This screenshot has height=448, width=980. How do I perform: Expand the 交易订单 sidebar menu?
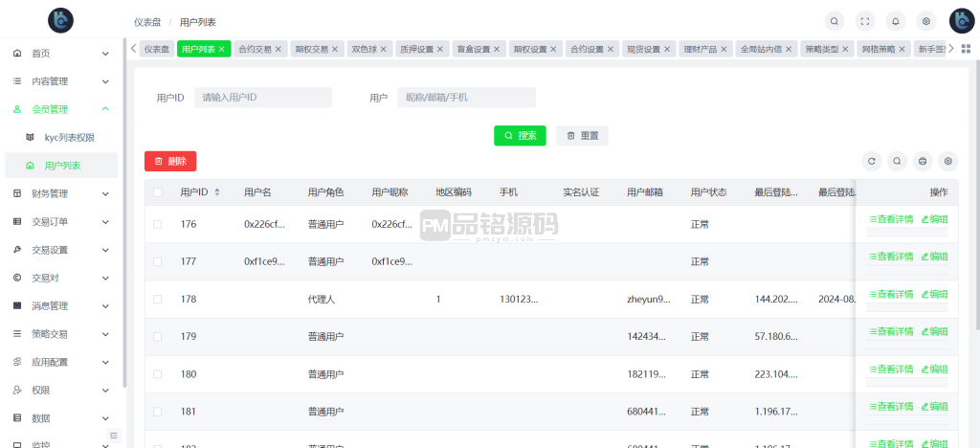[x=61, y=222]
